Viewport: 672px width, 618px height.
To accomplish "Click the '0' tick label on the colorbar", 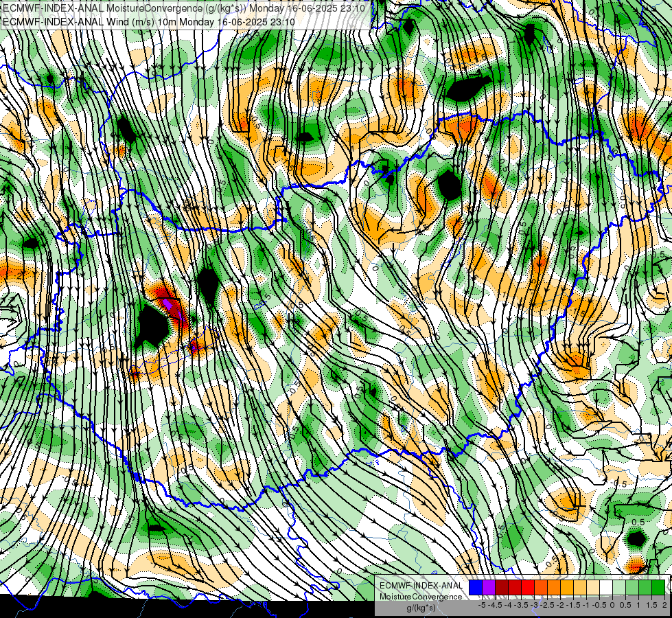I will point(612,605).
